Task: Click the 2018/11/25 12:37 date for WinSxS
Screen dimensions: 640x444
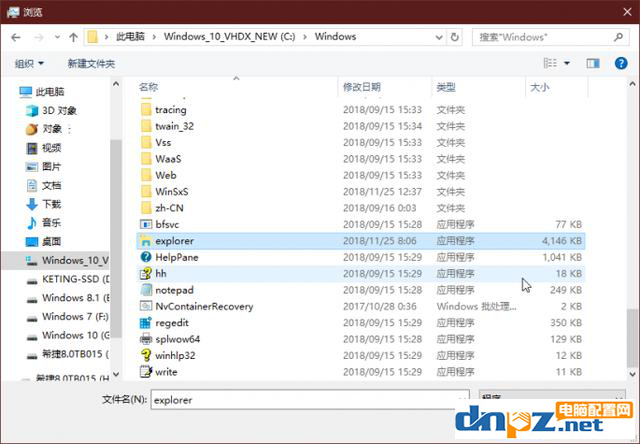Action: [382, 191]
